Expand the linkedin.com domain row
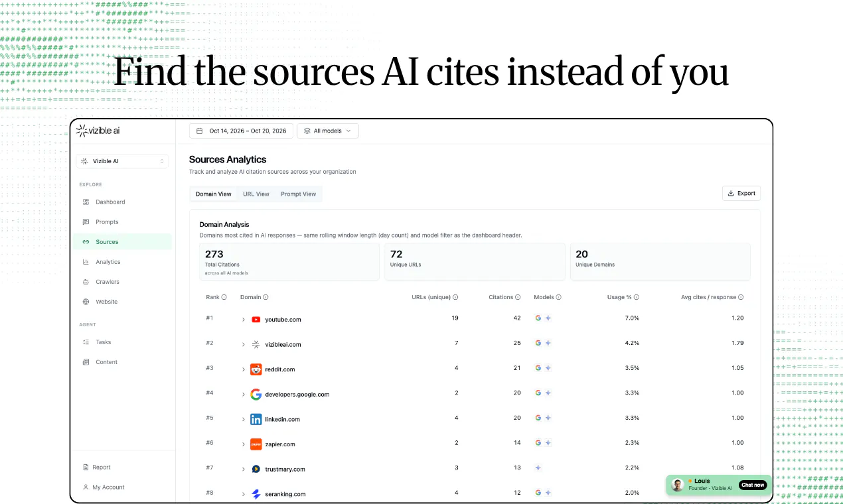 pos(244,419)
